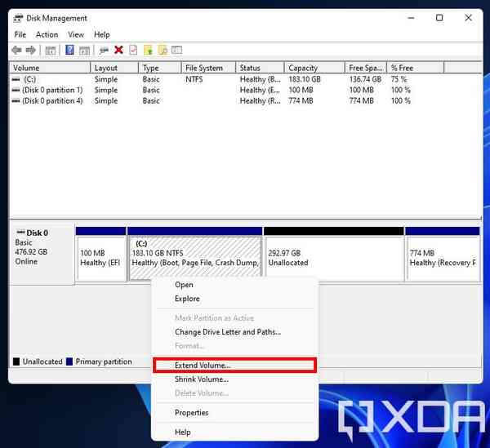The height and width of the screenshot is (448, 490).
Task: Select the (C:) 183.10 GB NTFS partition block
Action: pyautogui.click(x=195, y=255)
